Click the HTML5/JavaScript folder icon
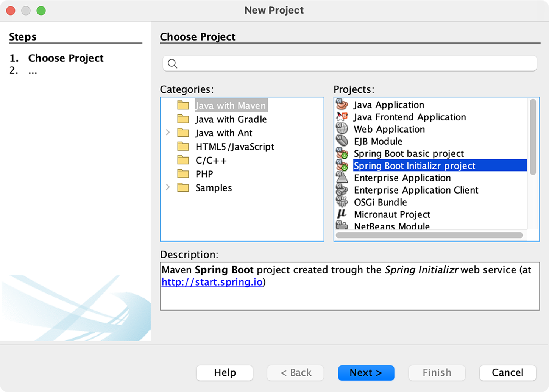549x392 pixels. coord(183,146)
